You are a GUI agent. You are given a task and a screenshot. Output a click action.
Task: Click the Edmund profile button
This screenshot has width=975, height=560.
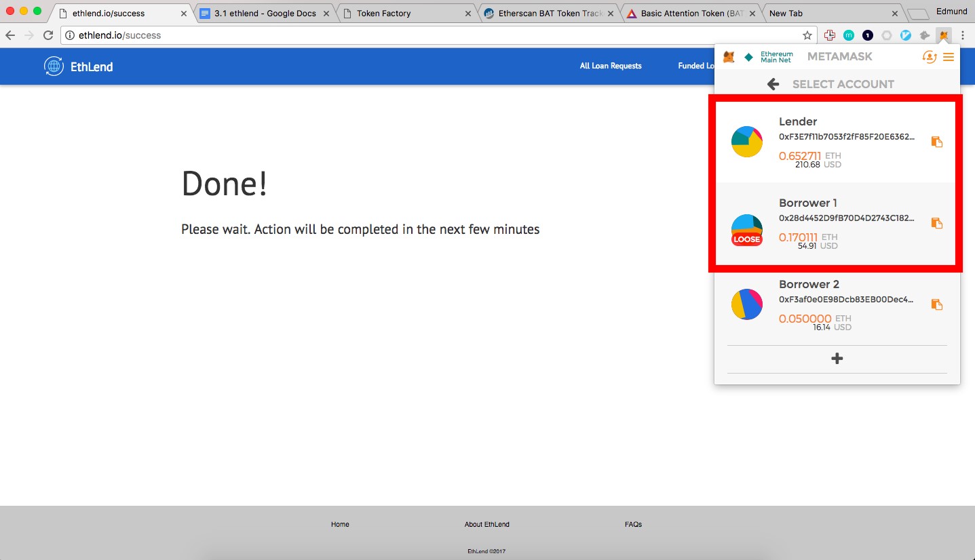pyautogui.click(x=951, y=12)
